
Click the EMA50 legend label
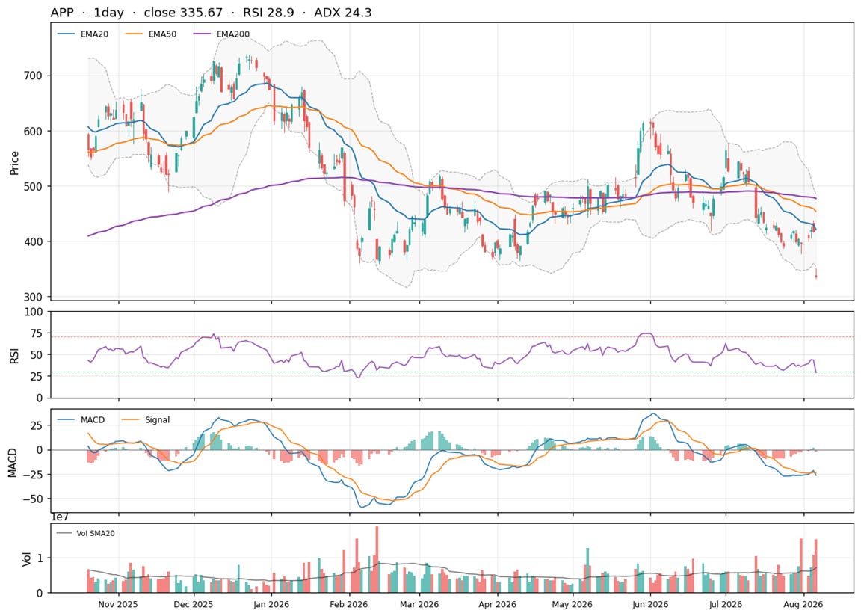click(x=162, y=34)
